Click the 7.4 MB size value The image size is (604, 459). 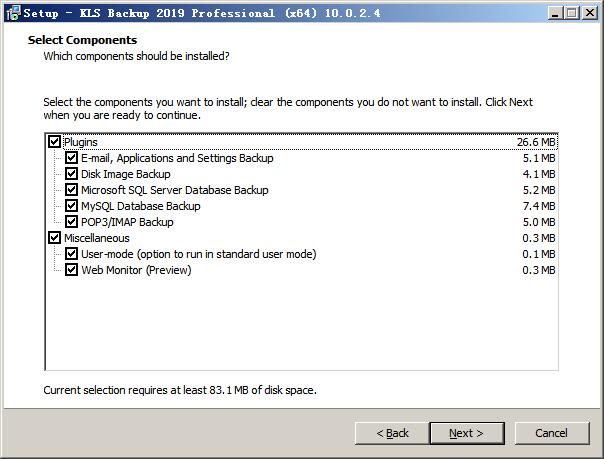pos(539,206)
